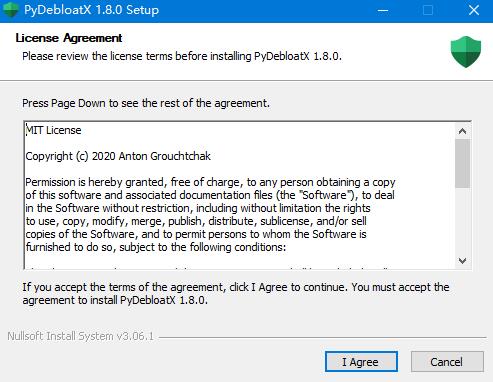Cancel the PyDebloatX installation

pyautogui.click(x=447, y=362)
